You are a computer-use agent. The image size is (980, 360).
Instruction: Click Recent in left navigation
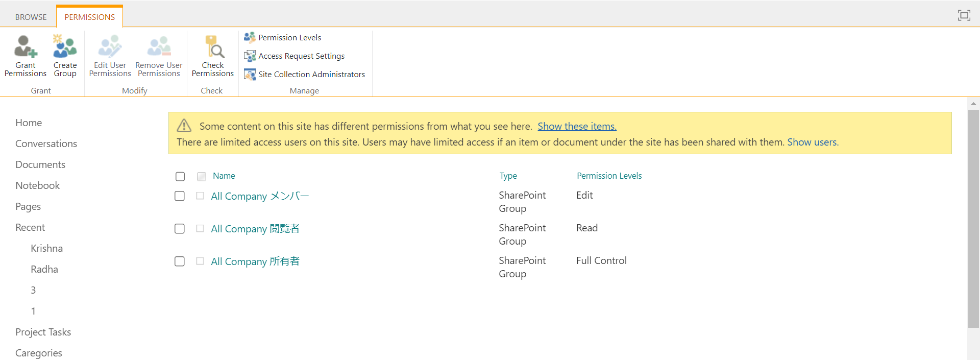30,227
